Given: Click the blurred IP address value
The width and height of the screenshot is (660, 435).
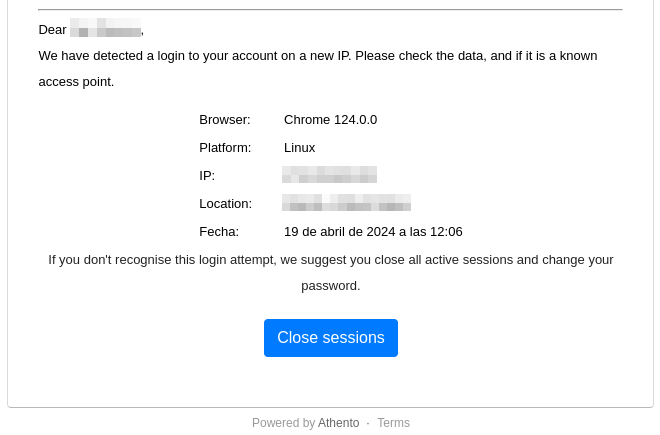Looking at the screenshot, I should click(x=329, y=175).
